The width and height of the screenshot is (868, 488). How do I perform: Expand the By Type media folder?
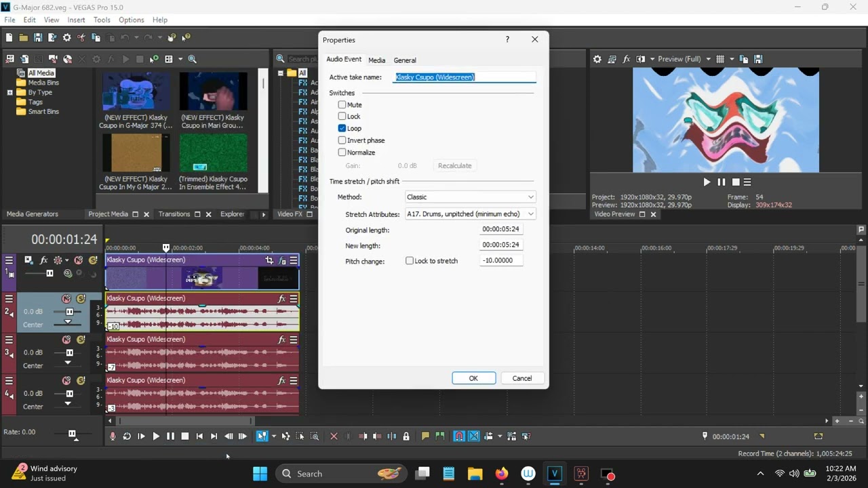[9, 92]
